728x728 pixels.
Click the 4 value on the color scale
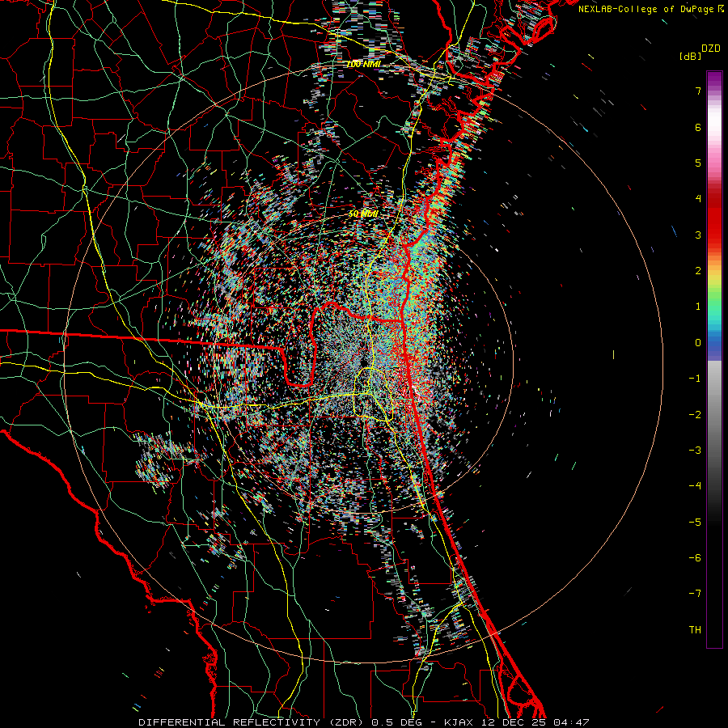coord(698,199)
